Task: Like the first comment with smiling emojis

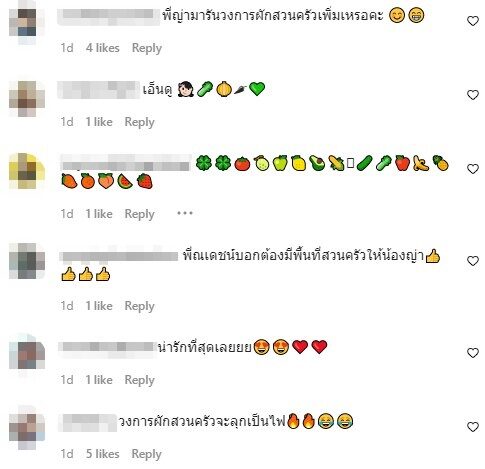Action: (x=473, y=21)
